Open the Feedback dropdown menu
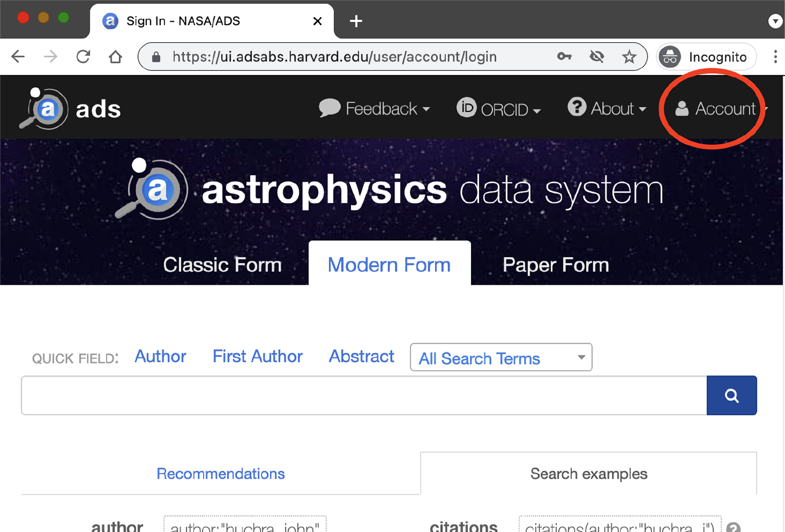Viewport: 785px width, 532px height. (375, 108)
